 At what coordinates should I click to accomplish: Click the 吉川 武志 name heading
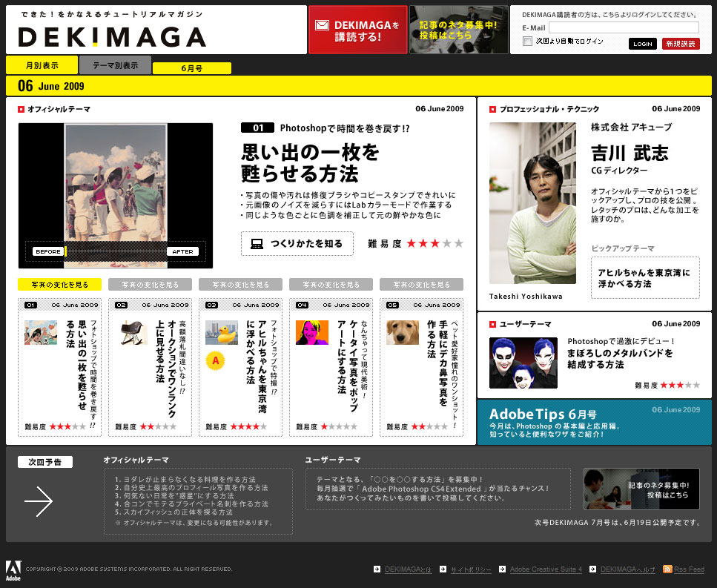(630, 153)
